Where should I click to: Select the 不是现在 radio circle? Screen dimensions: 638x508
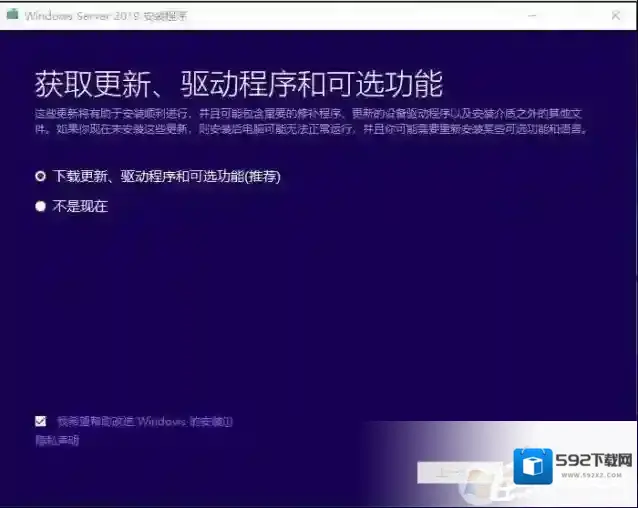41,207
